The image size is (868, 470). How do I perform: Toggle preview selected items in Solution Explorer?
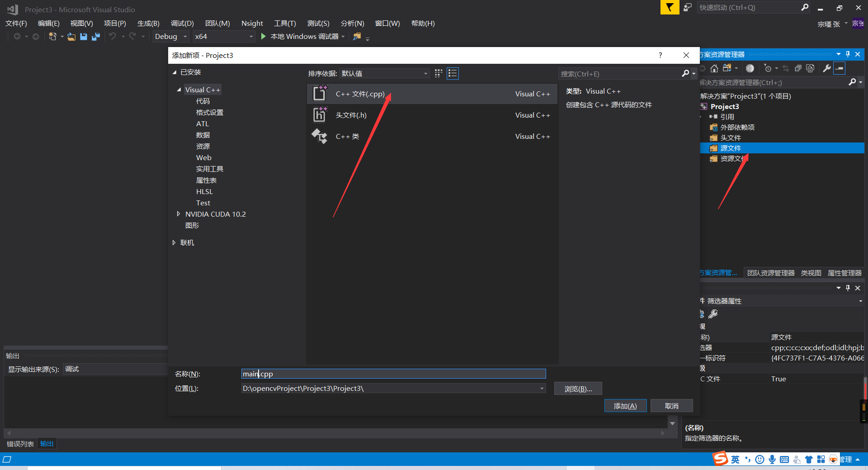click(840, 68)
